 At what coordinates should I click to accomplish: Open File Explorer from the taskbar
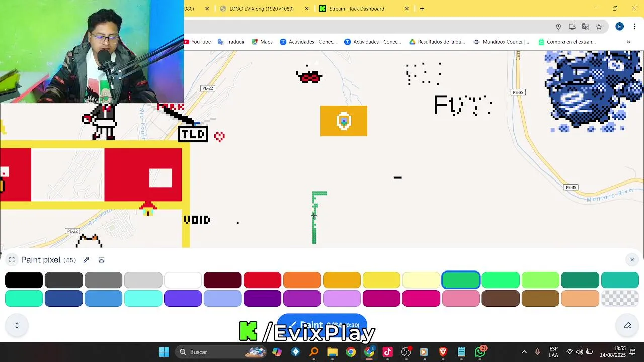332,352
